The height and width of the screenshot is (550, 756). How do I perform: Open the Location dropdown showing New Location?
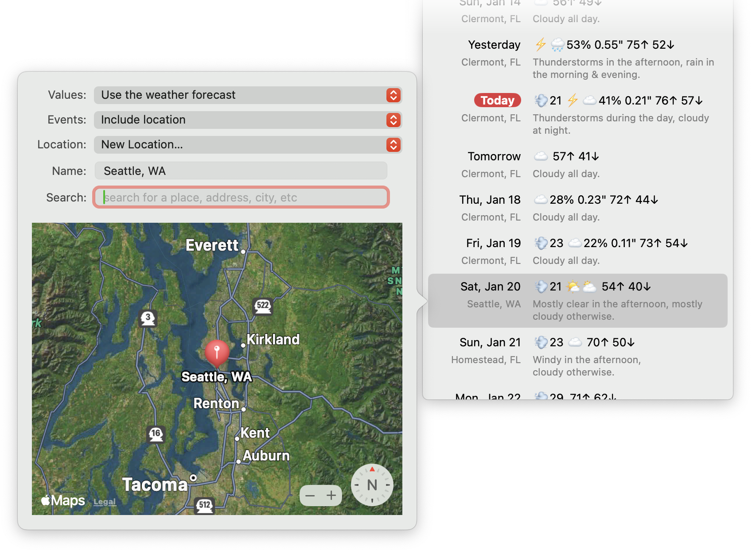pyautogui.click(x=248, y=145)
